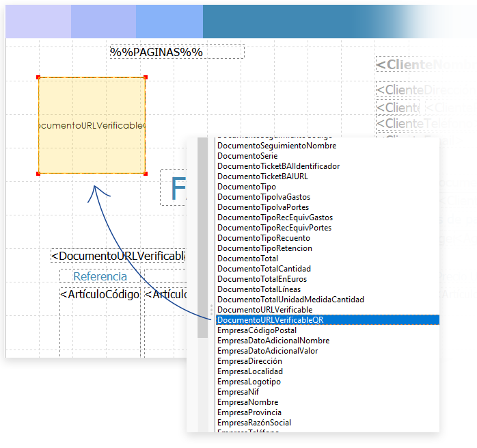
Task: Select DocumentoURLVerificableQR in the field list
Action: pos(270,320)
